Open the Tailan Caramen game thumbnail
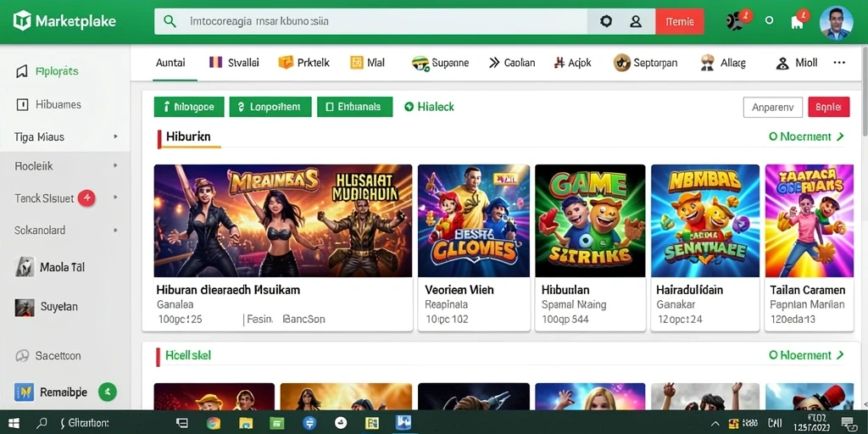This screenshot has height=434, width=868. coord(810,221)
